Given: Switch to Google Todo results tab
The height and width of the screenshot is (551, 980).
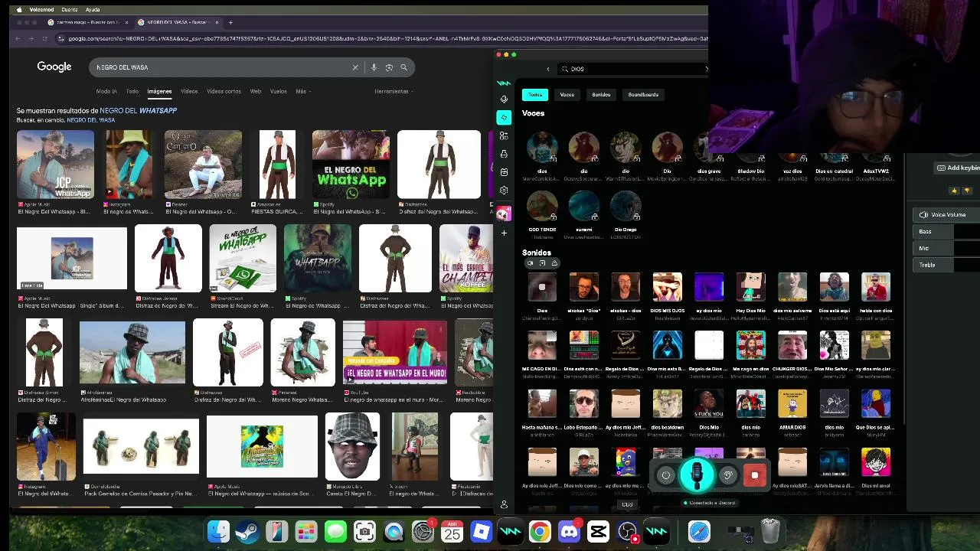Looking at the screenshot, I should tap(132, 91).
